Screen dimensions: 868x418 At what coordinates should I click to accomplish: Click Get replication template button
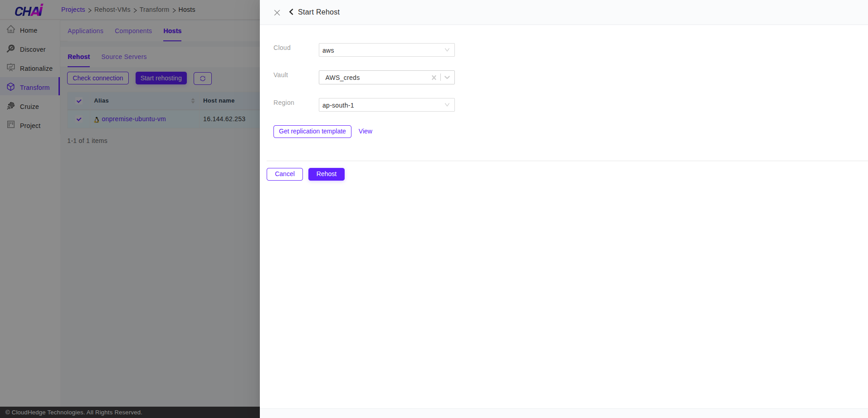[x=312, y=132]
